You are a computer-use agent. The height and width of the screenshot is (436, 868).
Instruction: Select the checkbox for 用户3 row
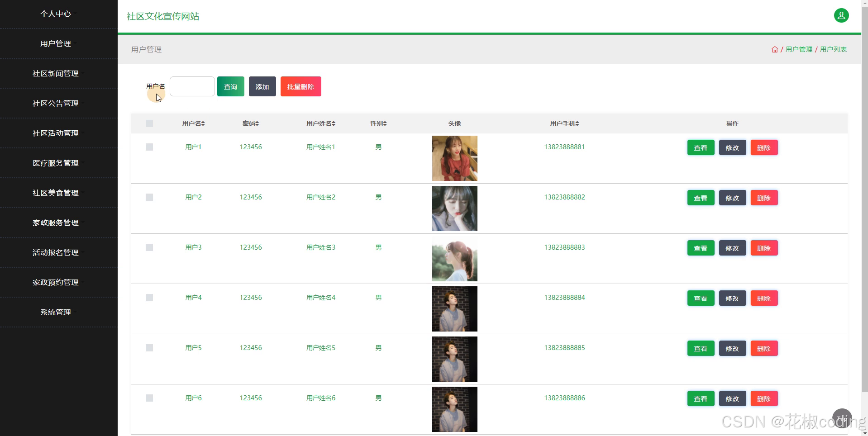(x=149, y=247)
